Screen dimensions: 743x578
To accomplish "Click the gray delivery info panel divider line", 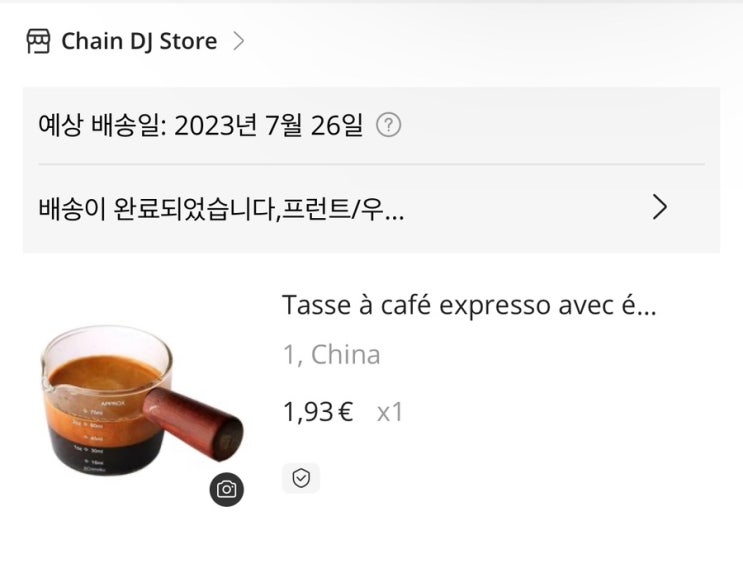I will [371, 164].
